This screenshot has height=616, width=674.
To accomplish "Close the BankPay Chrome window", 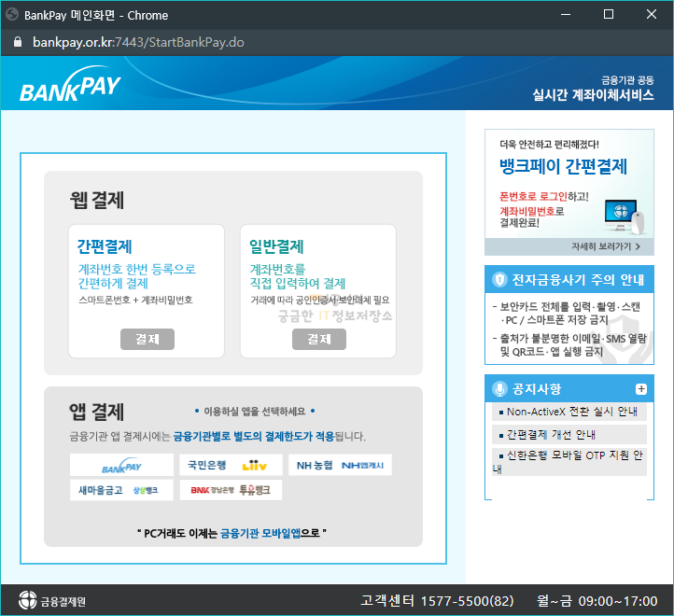I will click(652, 15).
